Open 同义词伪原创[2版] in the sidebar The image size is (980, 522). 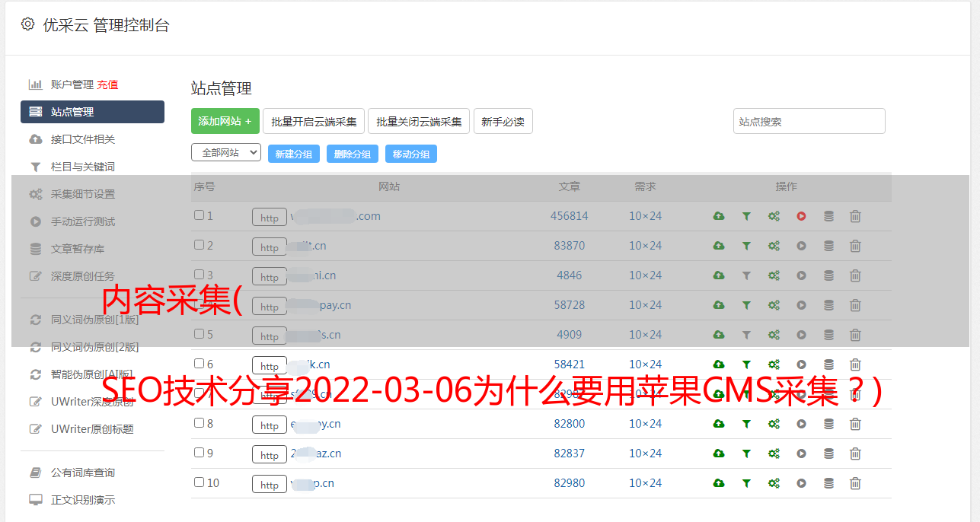94,347
